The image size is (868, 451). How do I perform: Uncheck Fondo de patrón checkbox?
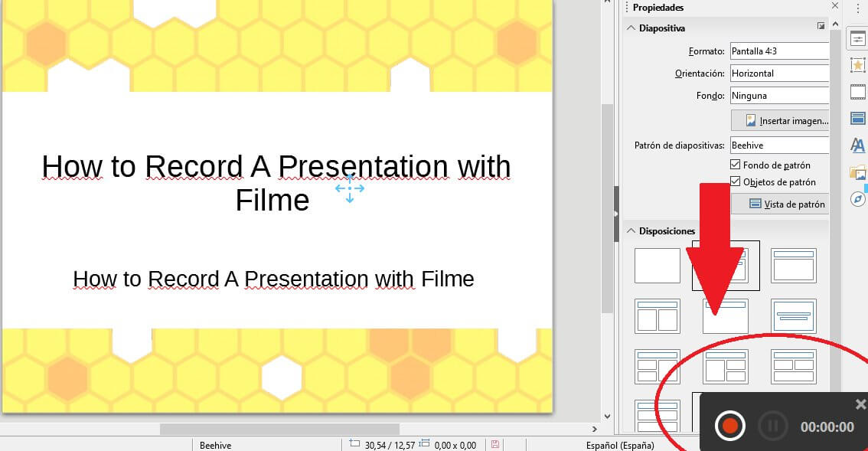pos(735,165)
